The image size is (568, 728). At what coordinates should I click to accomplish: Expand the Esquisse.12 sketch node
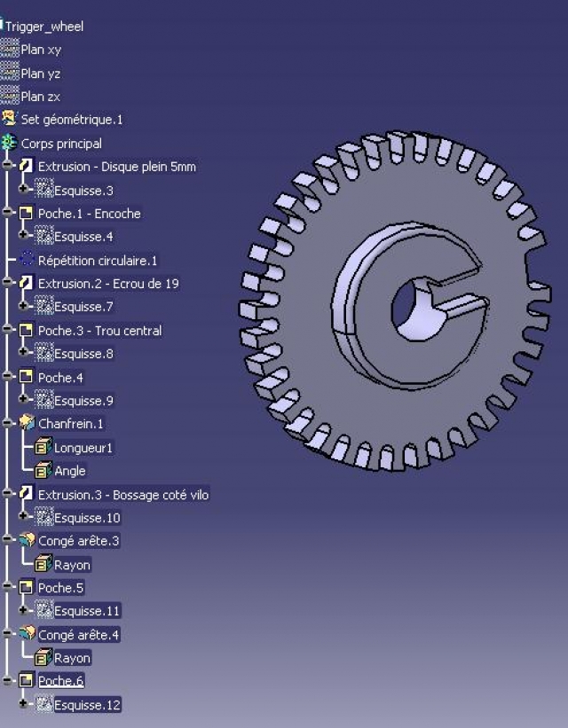pos(25,705)
